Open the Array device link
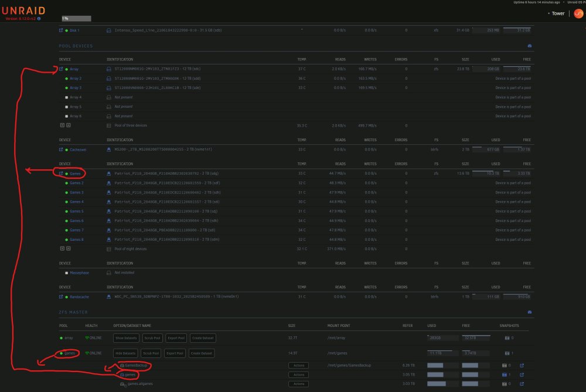 point(74,69)
